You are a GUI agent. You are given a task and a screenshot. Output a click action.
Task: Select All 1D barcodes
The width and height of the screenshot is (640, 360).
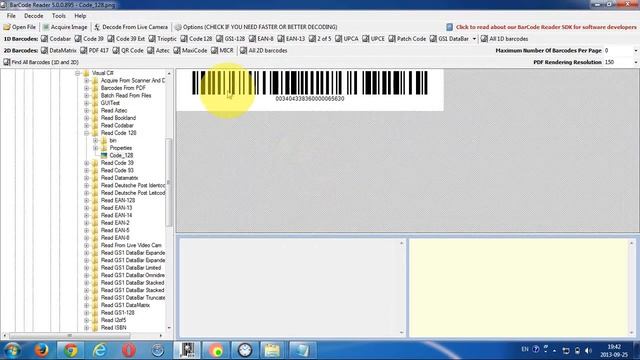tap(504, 39)
